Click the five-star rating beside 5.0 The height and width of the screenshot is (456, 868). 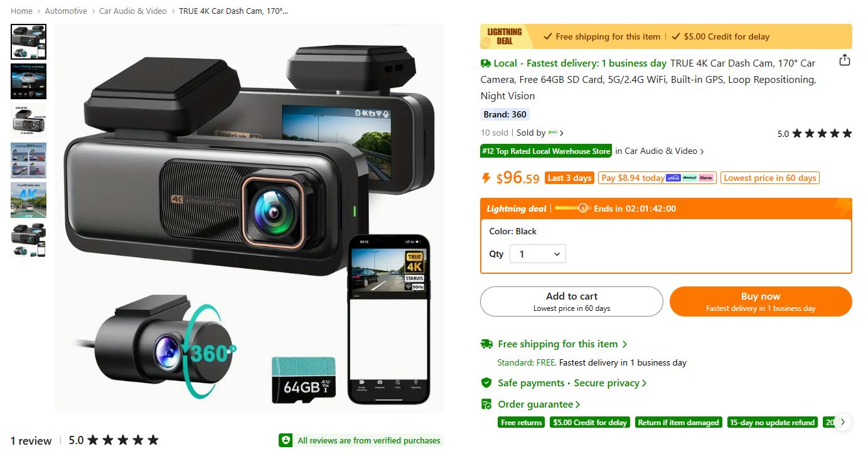(822, 133)
